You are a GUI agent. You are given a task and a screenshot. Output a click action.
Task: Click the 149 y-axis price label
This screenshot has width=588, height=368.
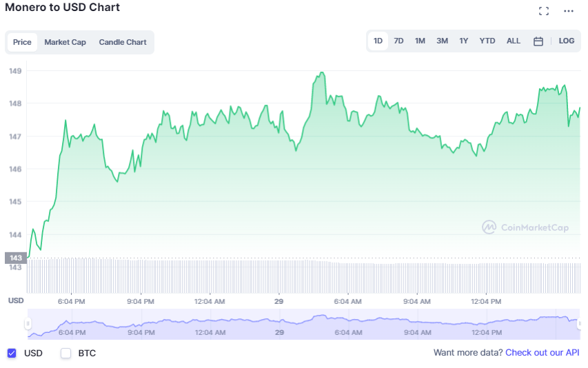point(15,71)
